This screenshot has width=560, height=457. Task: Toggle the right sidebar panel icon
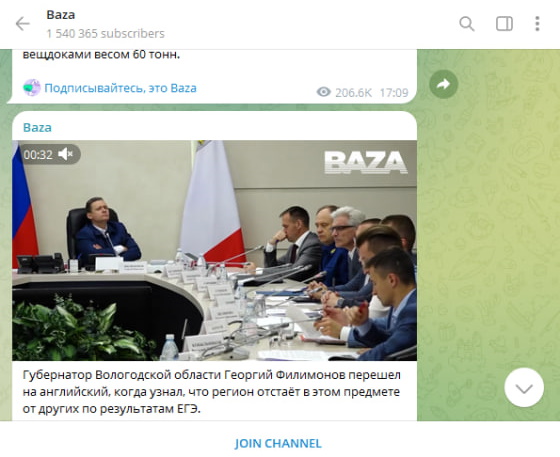[x=504, y=24]
